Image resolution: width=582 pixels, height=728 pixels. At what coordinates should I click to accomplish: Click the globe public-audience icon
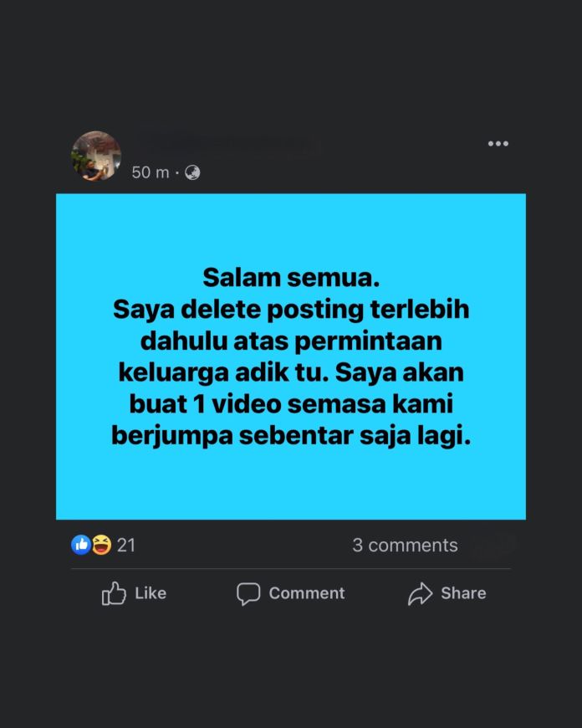click(192, 172)
